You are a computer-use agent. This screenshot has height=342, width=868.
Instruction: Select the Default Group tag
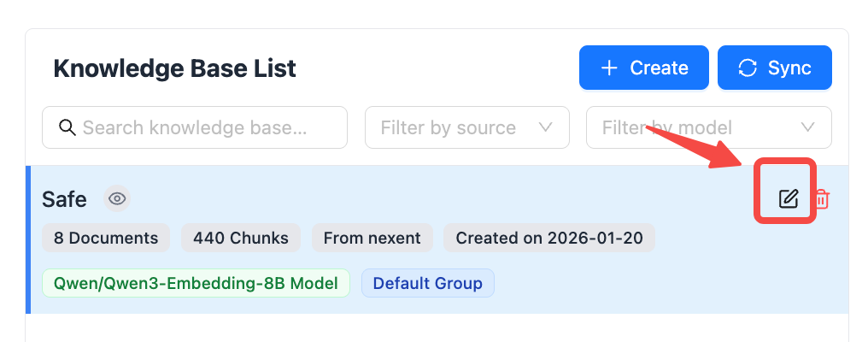[x=427, y=283]
